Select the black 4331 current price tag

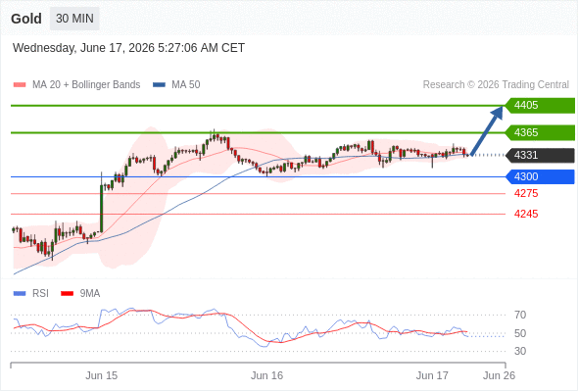pos(540,155)
